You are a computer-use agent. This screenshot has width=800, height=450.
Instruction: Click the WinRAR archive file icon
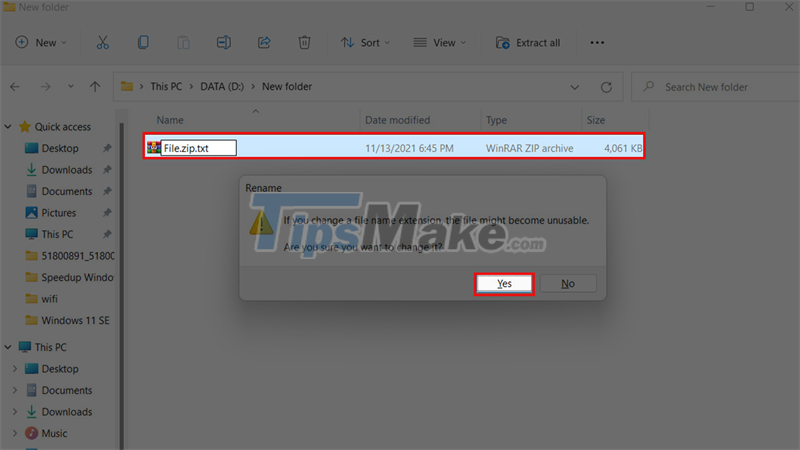[153, 148]
